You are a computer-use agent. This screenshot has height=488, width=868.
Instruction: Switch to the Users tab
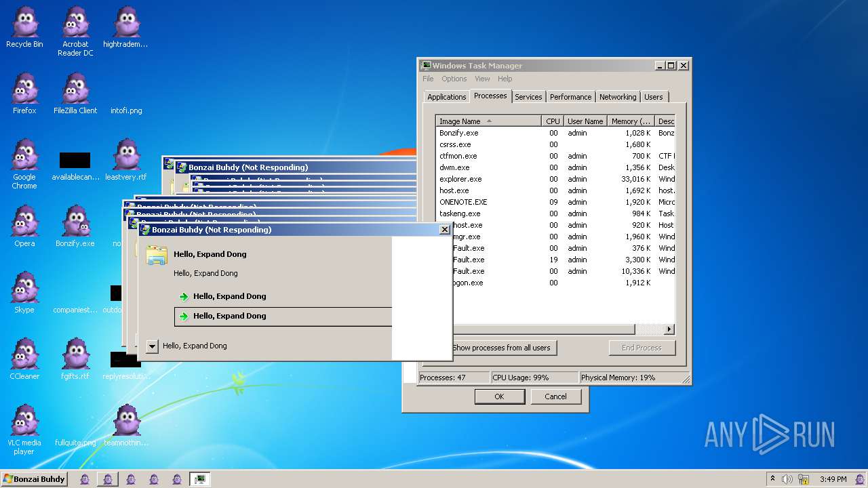click(654, 97)
